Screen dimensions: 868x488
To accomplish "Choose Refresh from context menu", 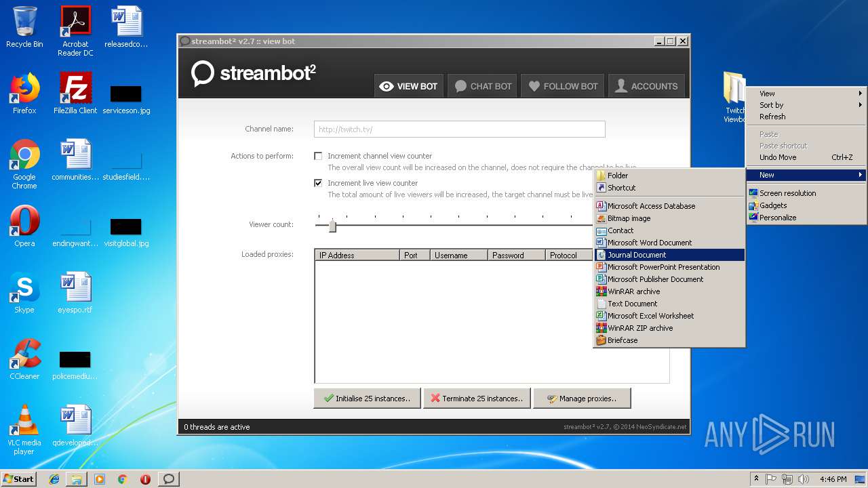I will [x=806, y=117].
